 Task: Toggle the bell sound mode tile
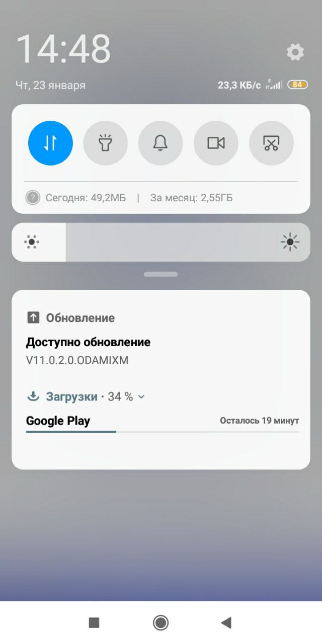pos(160,143)
